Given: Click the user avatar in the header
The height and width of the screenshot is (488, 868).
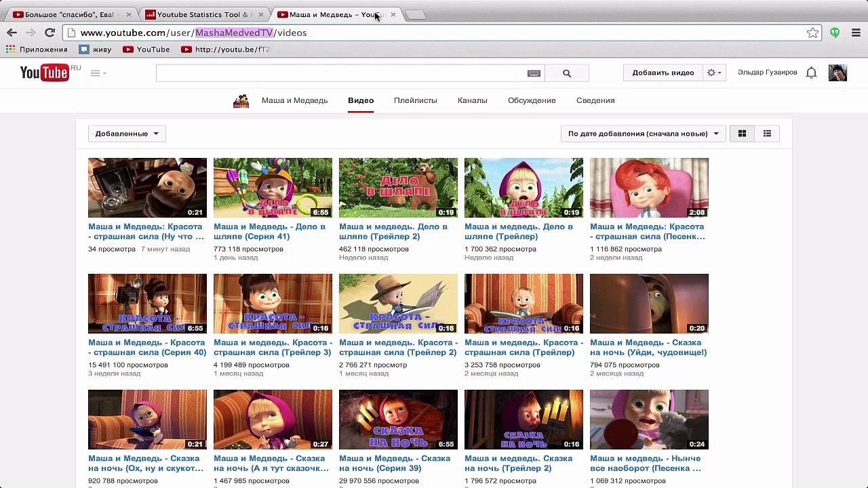Looking at the screenshot, I should click(837, 73).
